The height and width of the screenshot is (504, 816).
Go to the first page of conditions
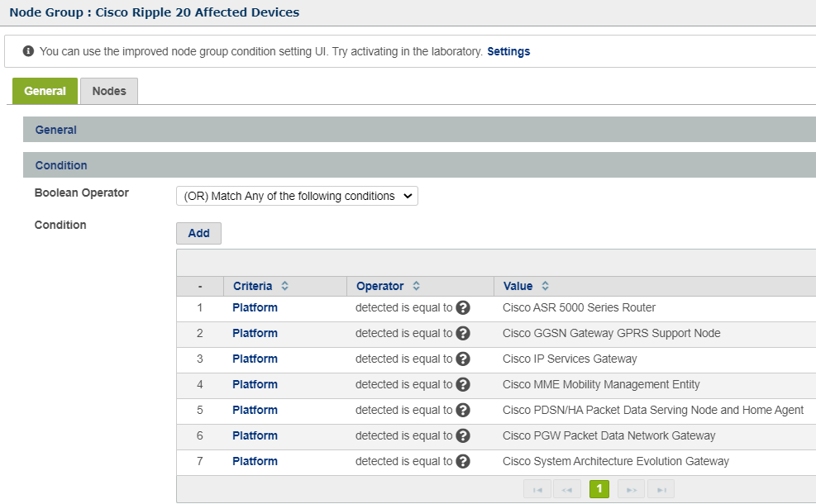[x=537, y=490]
